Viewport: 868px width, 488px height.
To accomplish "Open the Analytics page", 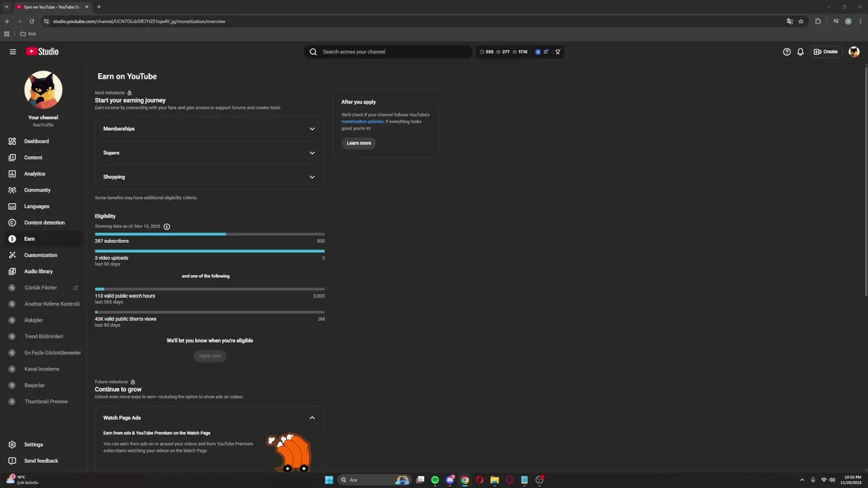I will (x=43, y=174).
